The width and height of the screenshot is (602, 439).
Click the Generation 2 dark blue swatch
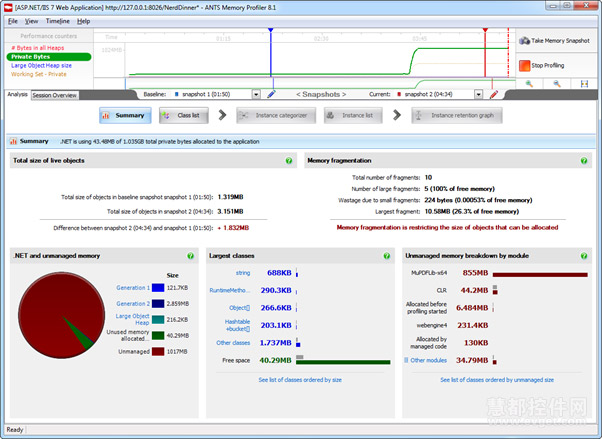pos(158,303)
